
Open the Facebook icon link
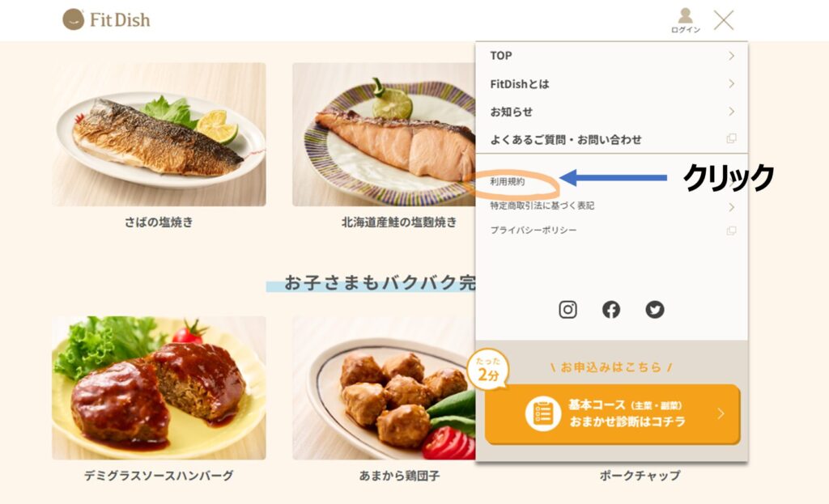tap(610, 310)
